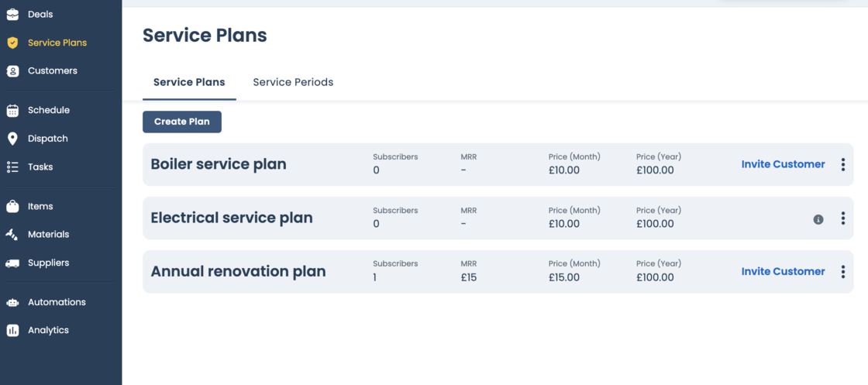Viewport: 868px width, 385px height.
Task: Click the Deals briefcase icon in sidebar
Action: click(x=12, y=15)
